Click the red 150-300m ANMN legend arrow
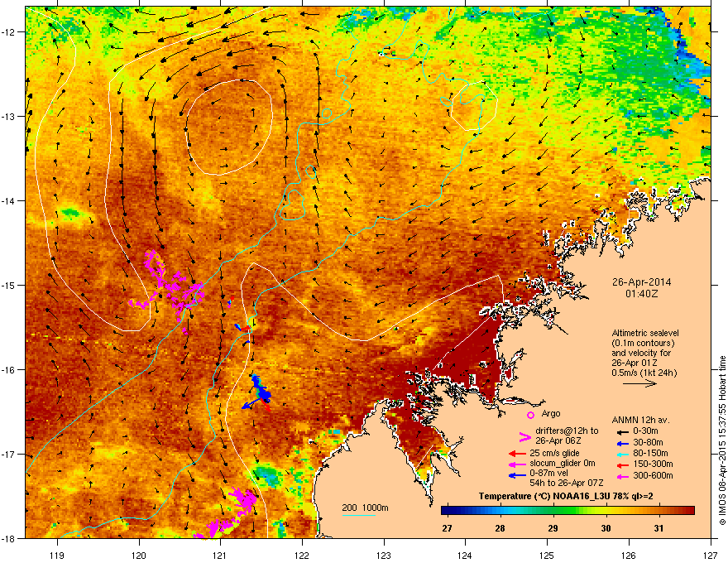 coord(621,464)
